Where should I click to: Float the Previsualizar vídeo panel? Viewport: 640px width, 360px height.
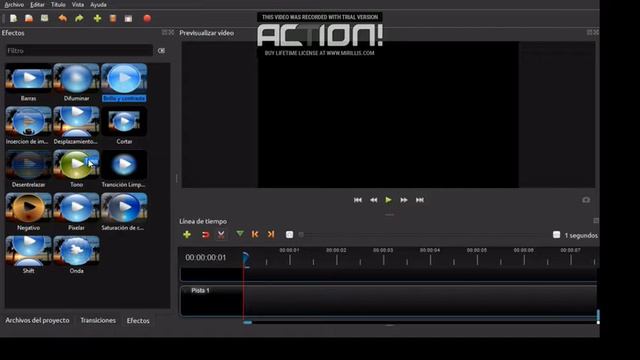click(x=589, y=32)
